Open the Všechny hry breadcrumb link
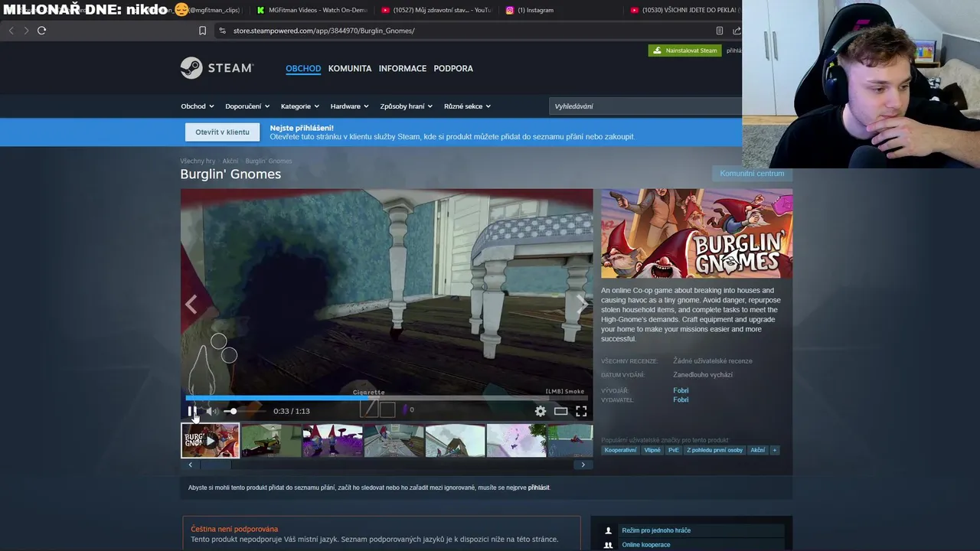This screenshot has height=551, width=980. click(198, 161)
